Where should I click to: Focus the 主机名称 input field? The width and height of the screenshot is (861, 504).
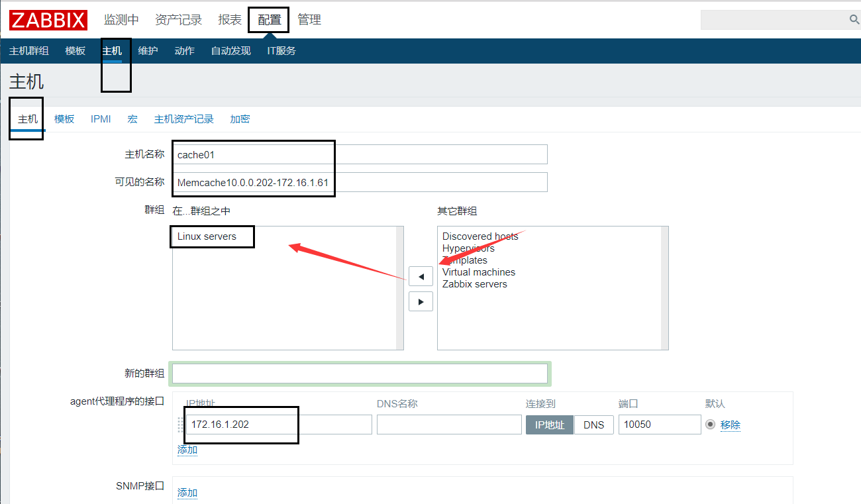[x=360, y=154]
